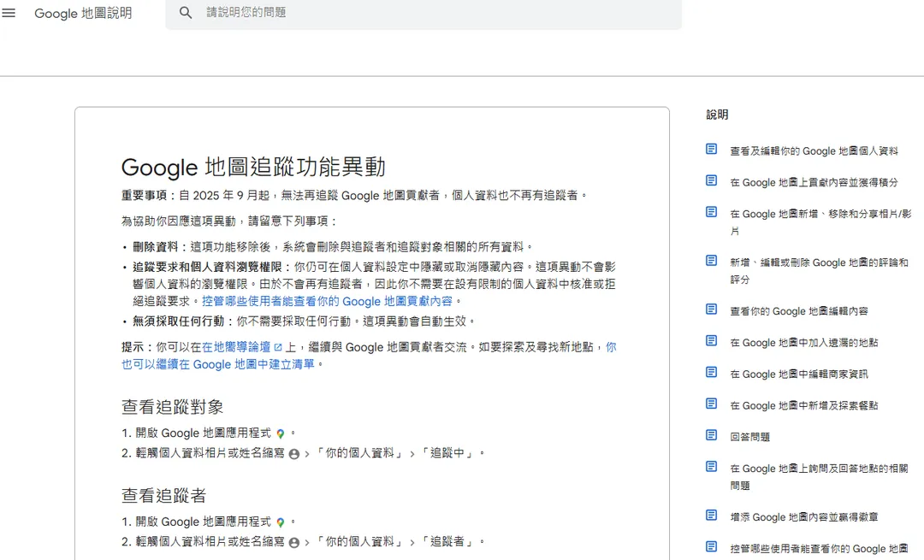Open the 在地嚮導論壇 external link

point(236,347)
